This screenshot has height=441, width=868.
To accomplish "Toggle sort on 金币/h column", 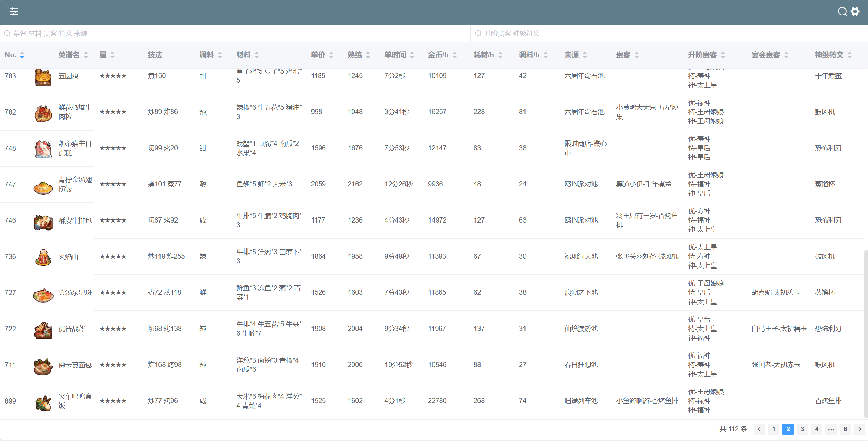I will [454, 55].
